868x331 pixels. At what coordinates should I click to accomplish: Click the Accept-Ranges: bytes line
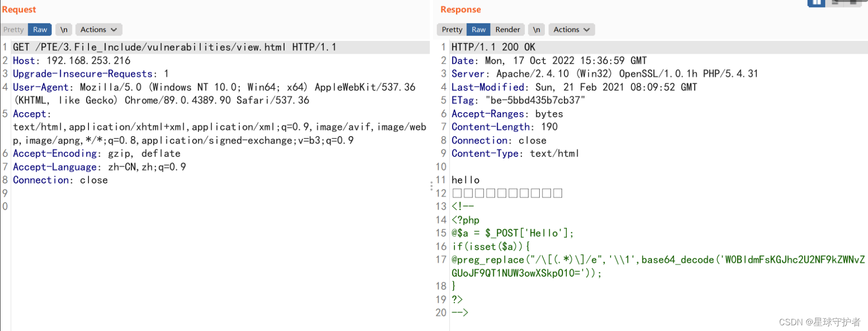coord(507,114)
